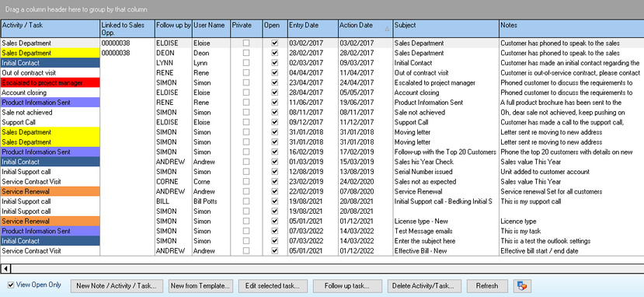Sort by the Entry Date column header
Viewport: 644px width, 297px height.
click(x=313, y=29)
